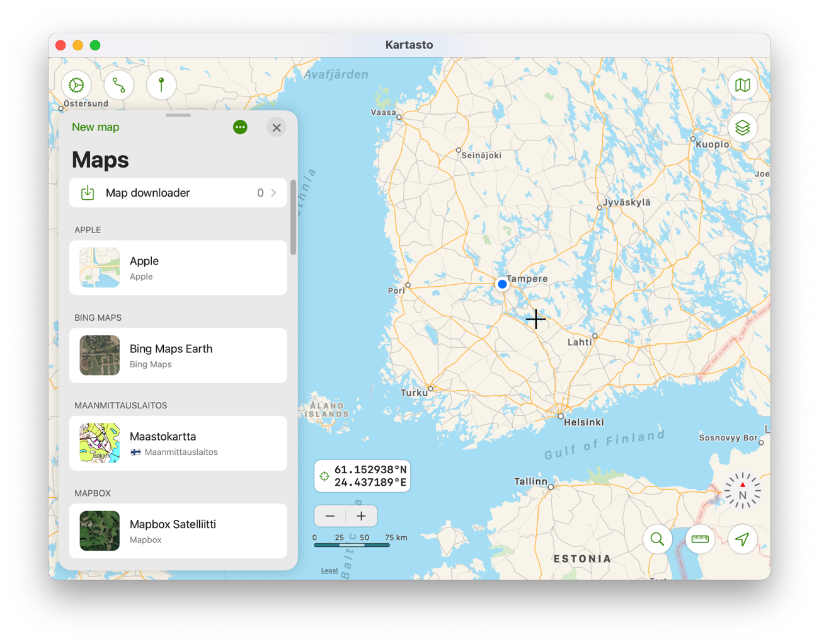This screenshot has width=819, height=644.
Task: Click the panel drag handle bar
Action: click(x=178, y=115)
